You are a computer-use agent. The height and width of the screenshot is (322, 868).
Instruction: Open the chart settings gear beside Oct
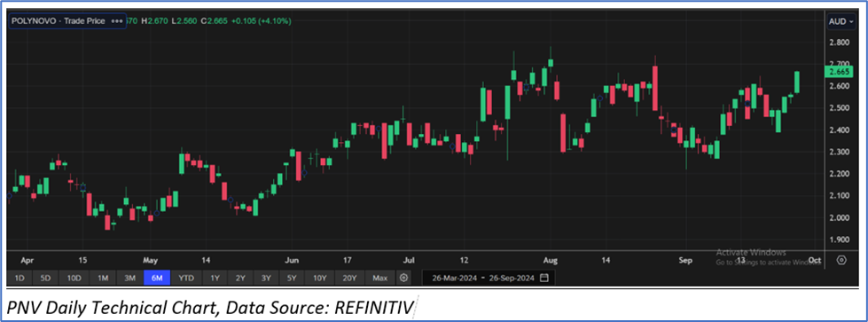841,260
